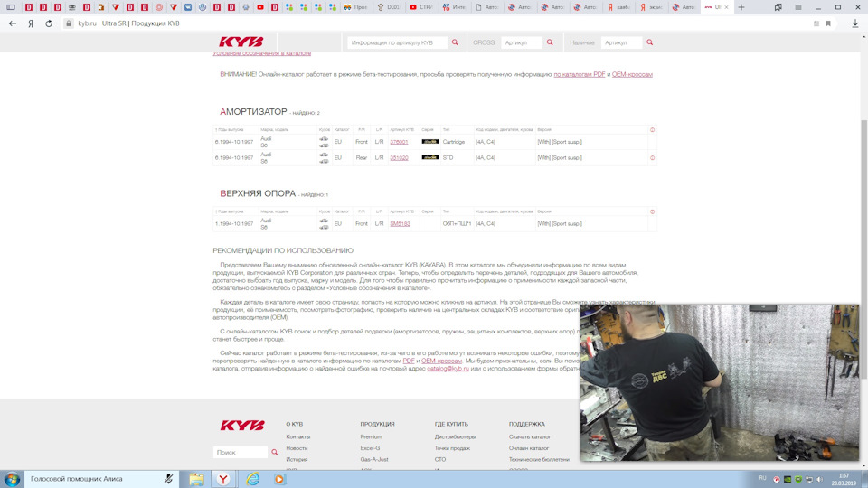Switch to the Yandex 'каяба' tab
Viewport: 868px width, 488px height.
click(618, 7)
